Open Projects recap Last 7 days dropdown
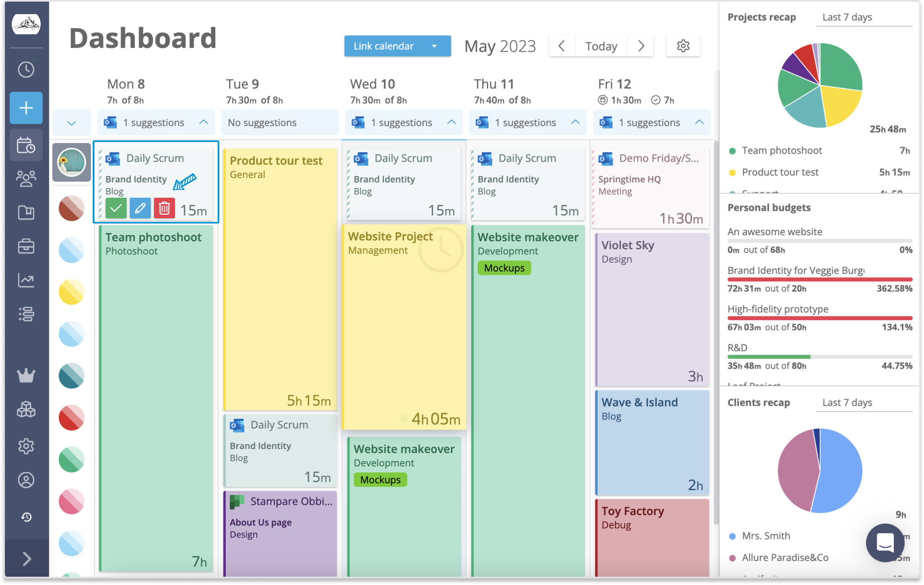Viewport: 924px width, 585px height. pyautogui.click(x=864, y=17)
